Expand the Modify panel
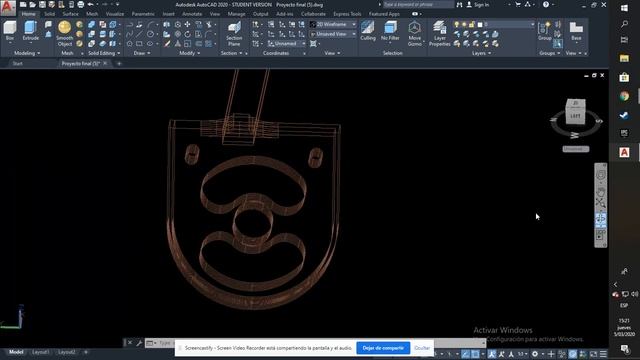This screenshot has height=360, width=640. pyautogui.click(x=190, y=53)
